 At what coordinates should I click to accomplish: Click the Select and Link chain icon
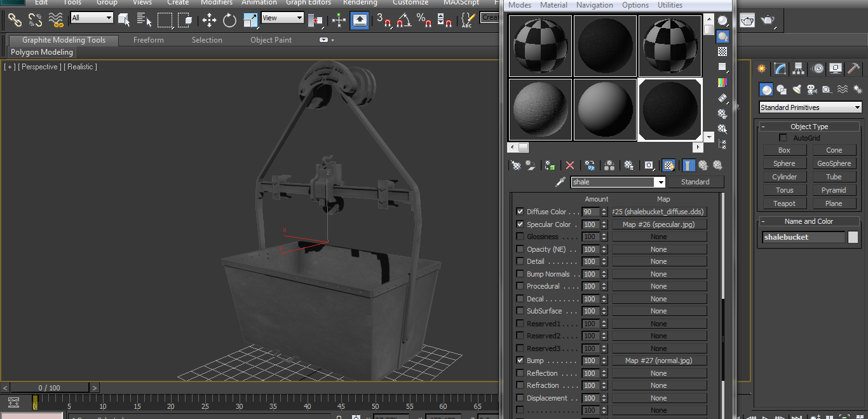click(x=15, y=20)
